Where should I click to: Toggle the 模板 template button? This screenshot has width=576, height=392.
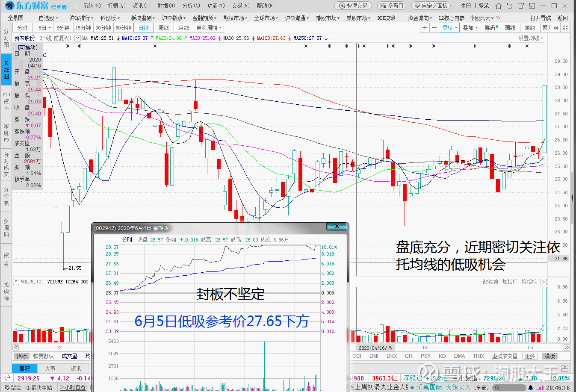tap(550, 356)
